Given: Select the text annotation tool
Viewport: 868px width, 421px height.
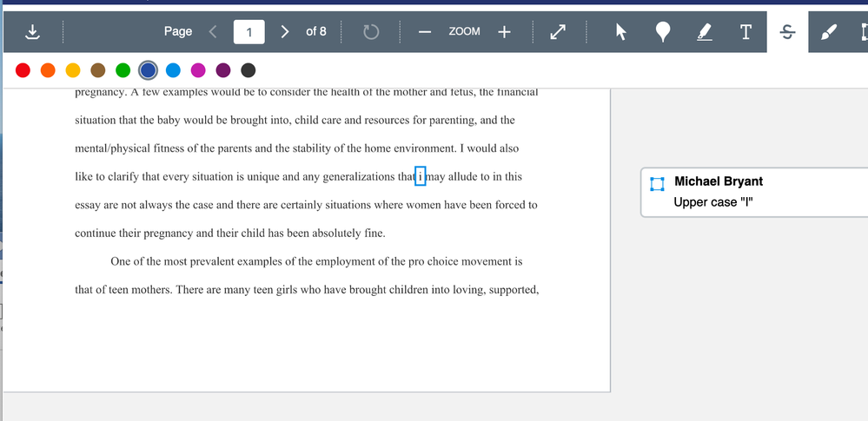Looking at the screenshot, I should tap(745, 32).
